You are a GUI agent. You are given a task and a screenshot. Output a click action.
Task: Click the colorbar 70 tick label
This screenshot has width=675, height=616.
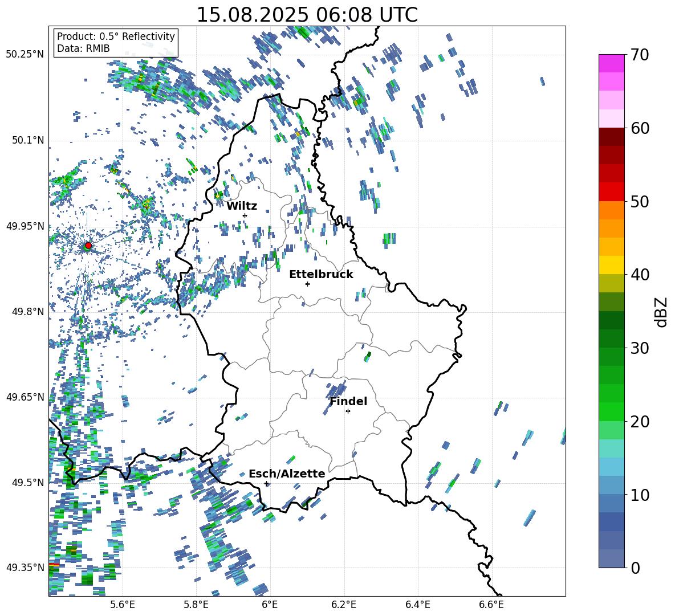pyautogui.click(x=639, y=55)
